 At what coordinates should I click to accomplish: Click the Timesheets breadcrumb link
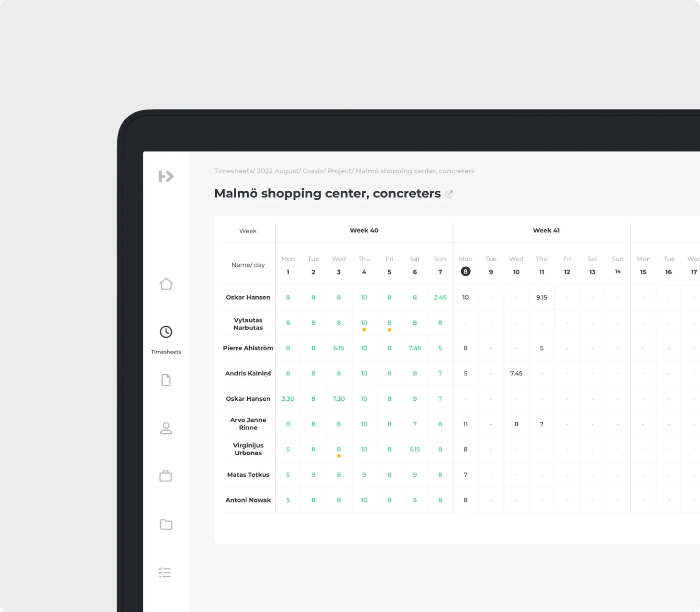pyautogui.click(x=233, y=171)
